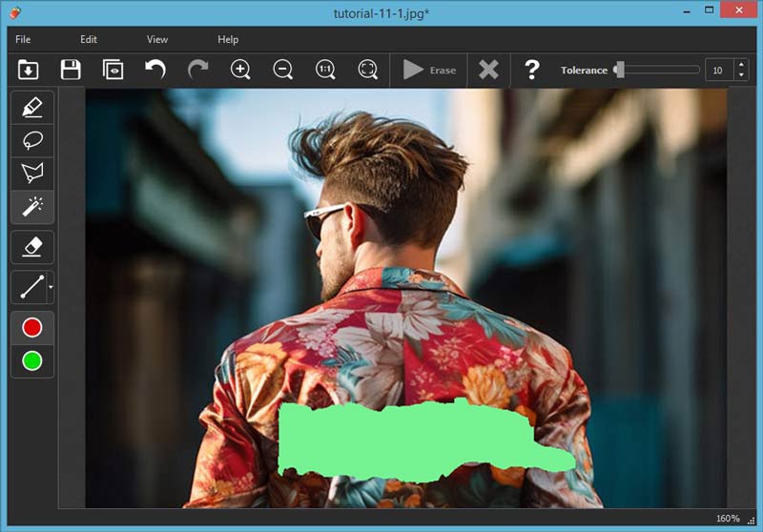This screenshot has width=763, height=532.
Task: Expand the Line tool dropdown arrow
Action: coord(51,287)
